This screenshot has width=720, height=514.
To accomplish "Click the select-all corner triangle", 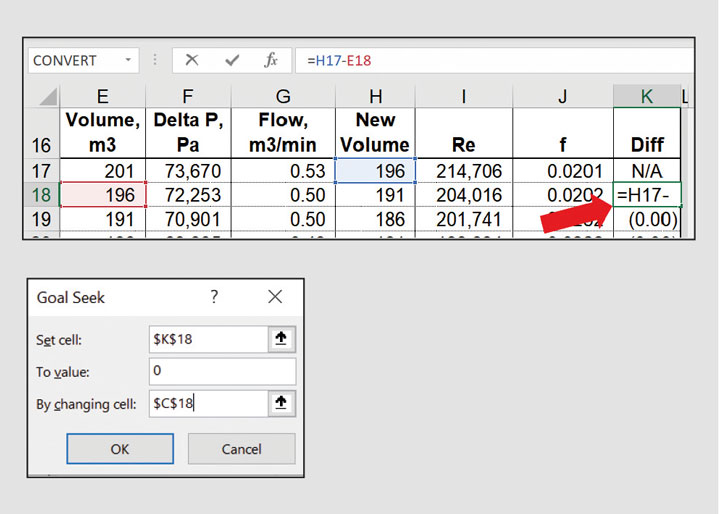I will (47, 96).
